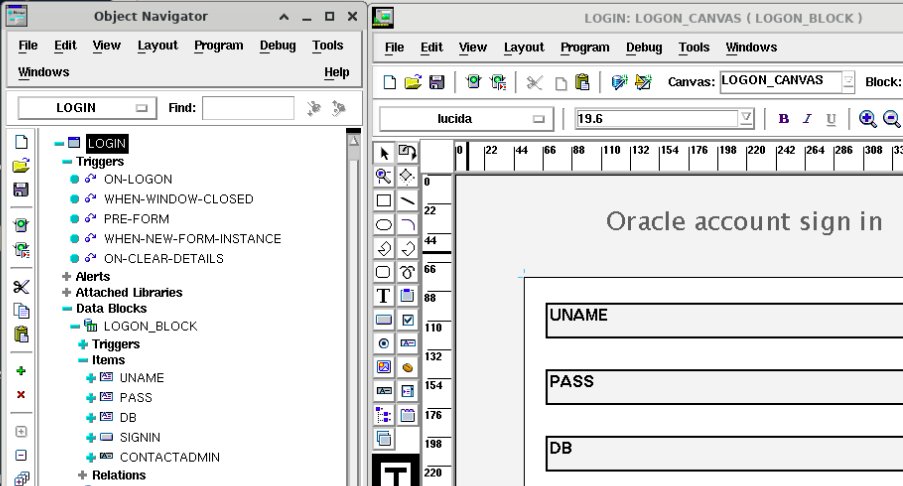Select the WHEN-NEW-FORM-INSTANCE trigger

pos(192,238)
